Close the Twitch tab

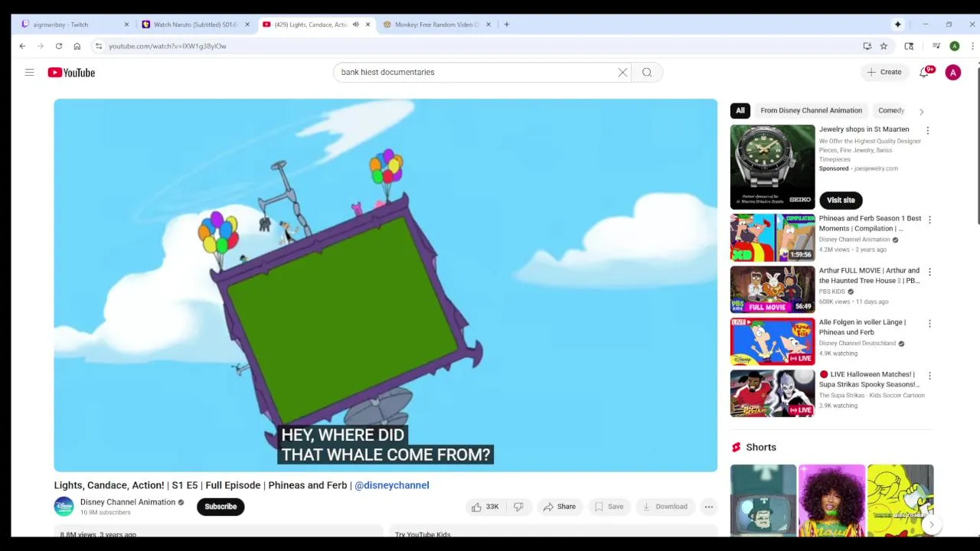126,24
